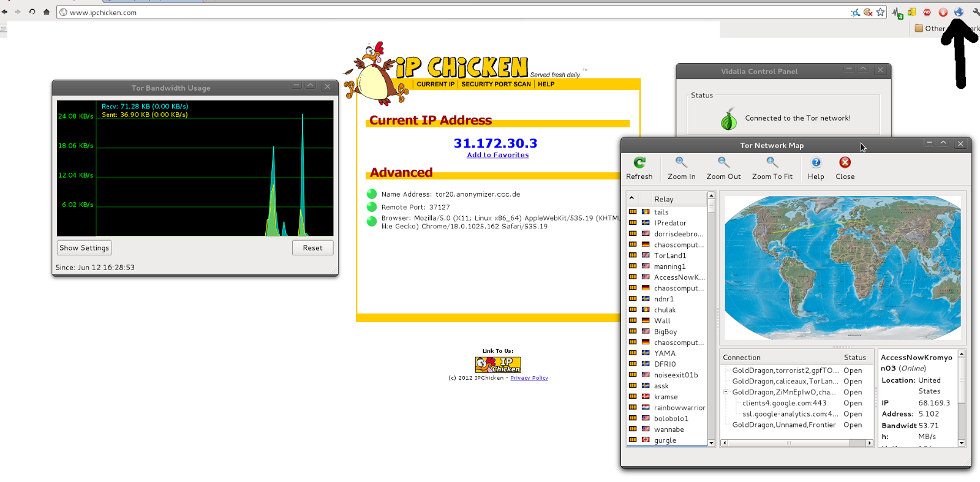Open SECURITY PORT SCAN on IP Chicken
The height and width of the screenshot is (482, 980).
496,85
